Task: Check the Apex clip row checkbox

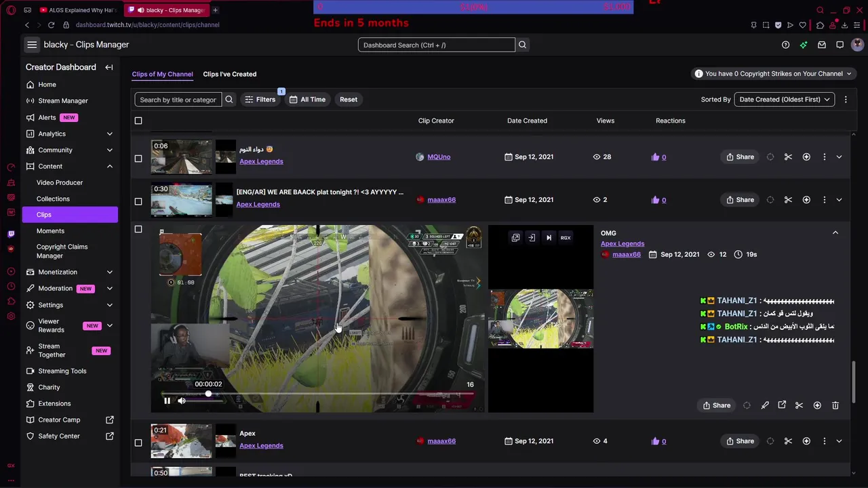Action: coord(138,443)
